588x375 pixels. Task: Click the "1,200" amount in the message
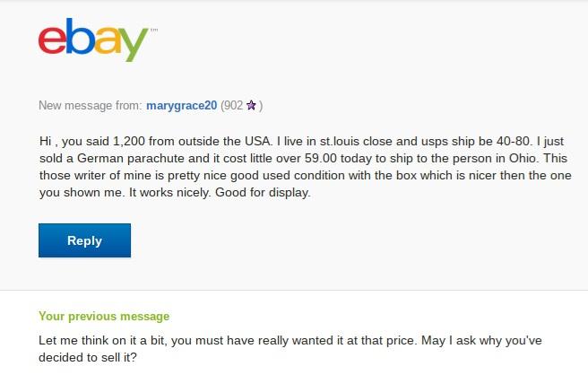[129, 141]
